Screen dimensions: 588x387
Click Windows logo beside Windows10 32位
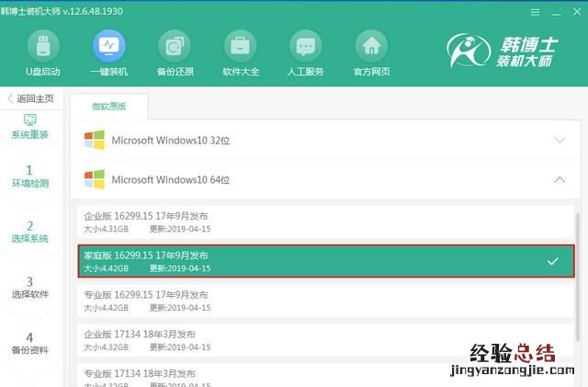click(95, 140)
